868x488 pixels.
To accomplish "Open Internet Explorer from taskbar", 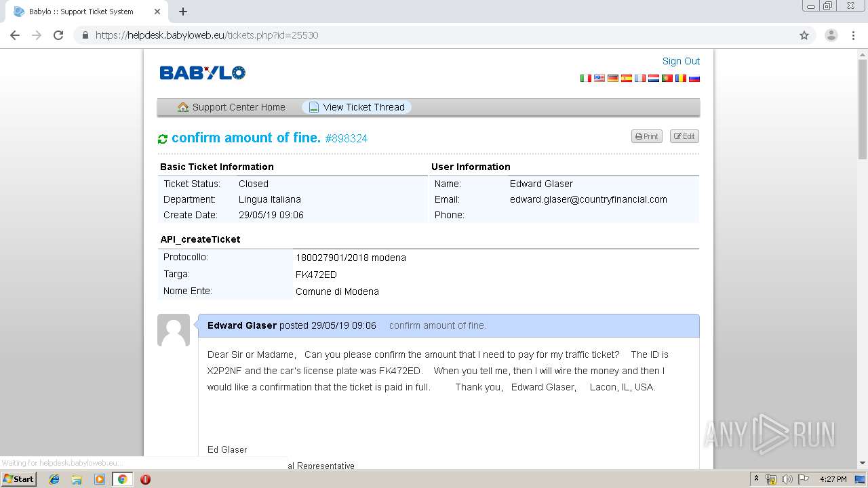I will click(54, 479).
